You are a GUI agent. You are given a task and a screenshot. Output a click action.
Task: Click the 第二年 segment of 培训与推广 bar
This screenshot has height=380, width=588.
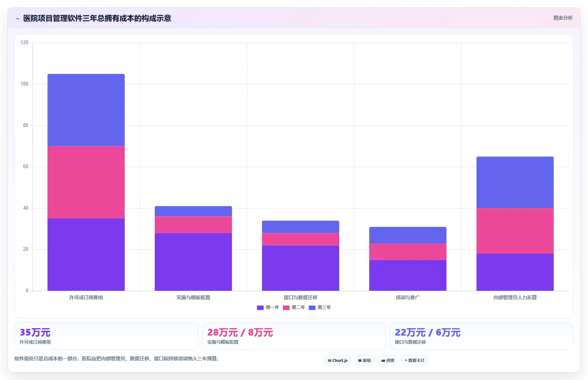coord(408,252)
